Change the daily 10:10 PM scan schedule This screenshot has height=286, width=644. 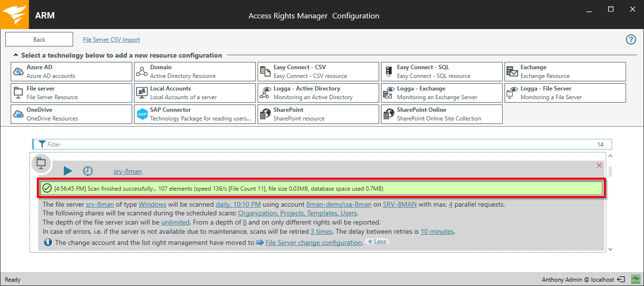click(238, 204)
